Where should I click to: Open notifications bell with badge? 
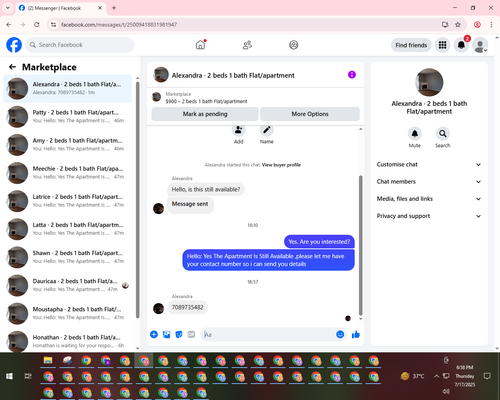point(461,45)
